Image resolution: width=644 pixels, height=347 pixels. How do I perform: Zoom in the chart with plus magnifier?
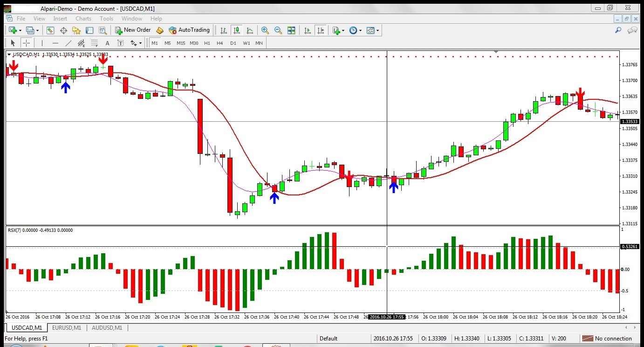(x=265, y=30)
